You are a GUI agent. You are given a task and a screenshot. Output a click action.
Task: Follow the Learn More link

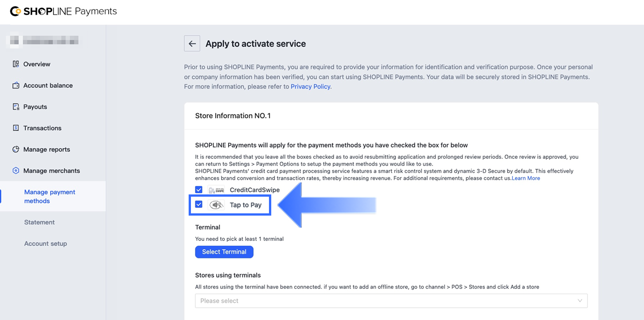click(526, 178)
